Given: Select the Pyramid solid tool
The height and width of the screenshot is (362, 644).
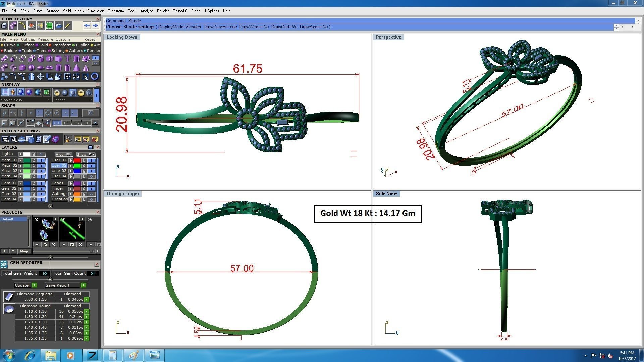Looking at the screenshot, I should (x=77, y=68).
